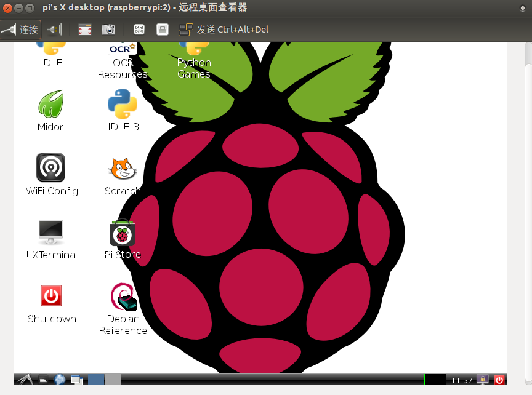Click the 11:57 clock in taskbar
The height and width of the screenshot is (395, 532).
[461, 380]
